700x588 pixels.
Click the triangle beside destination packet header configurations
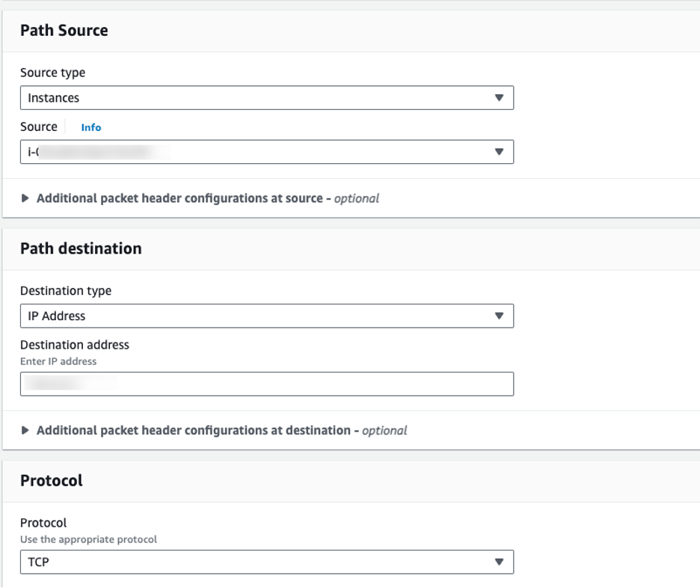(25, 430)
